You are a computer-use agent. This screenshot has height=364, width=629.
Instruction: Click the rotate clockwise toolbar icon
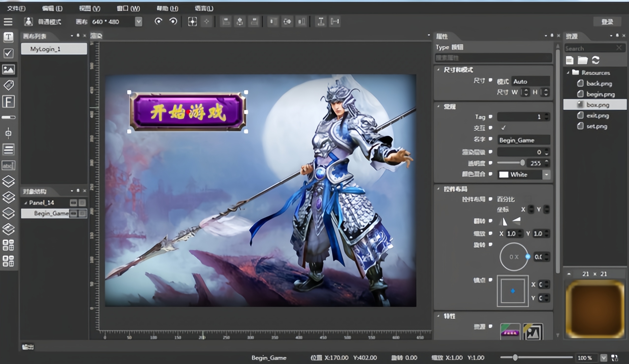pos(158,21)
